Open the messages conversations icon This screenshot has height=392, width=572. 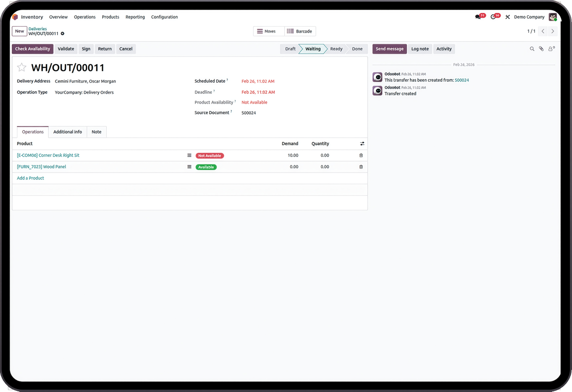[478, 17]
